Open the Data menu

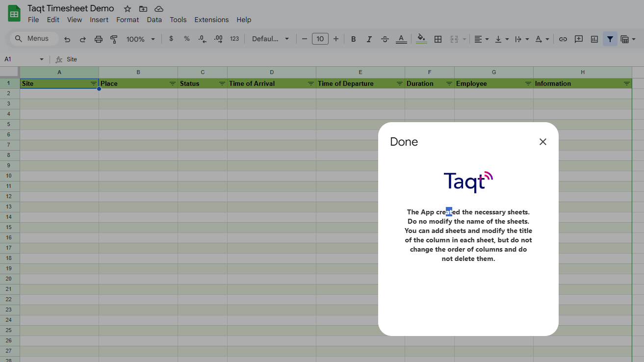coord(154,20)
